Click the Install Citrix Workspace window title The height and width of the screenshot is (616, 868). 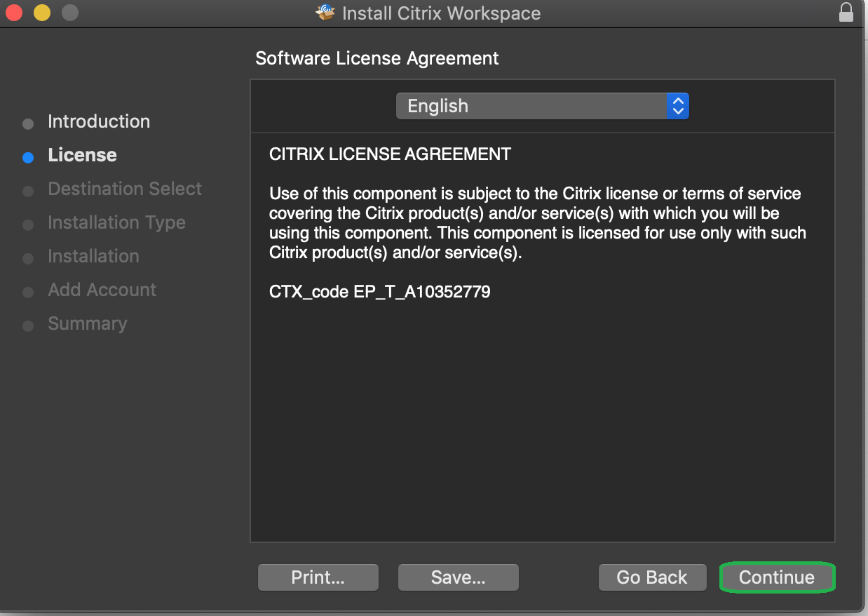coord(441,13)
